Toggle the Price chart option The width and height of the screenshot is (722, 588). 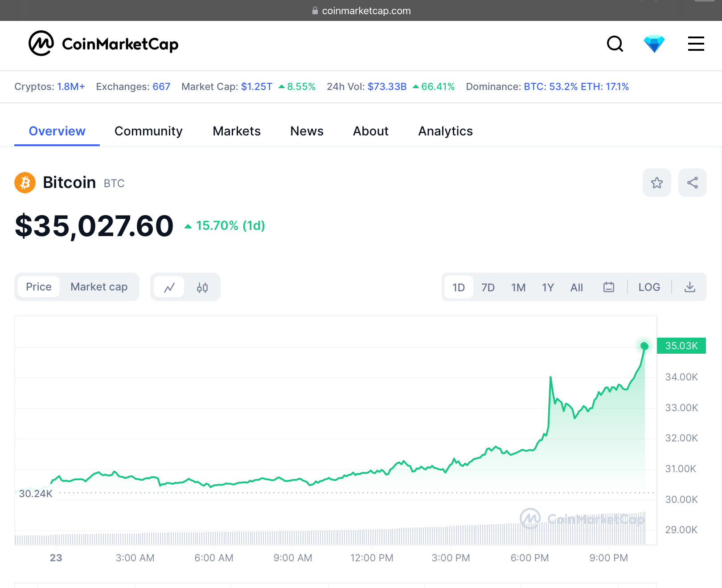pyautogui.click(x=39, y=287)
